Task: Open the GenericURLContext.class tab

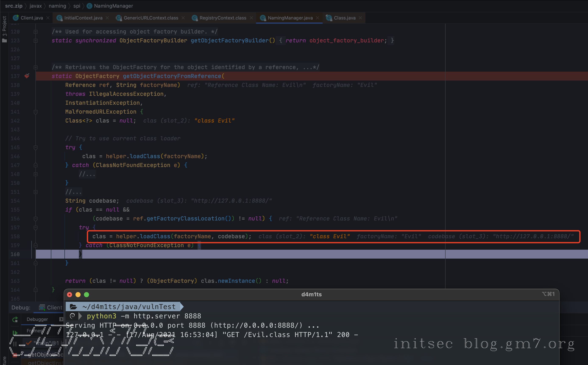Action: [x=151, y=18]
